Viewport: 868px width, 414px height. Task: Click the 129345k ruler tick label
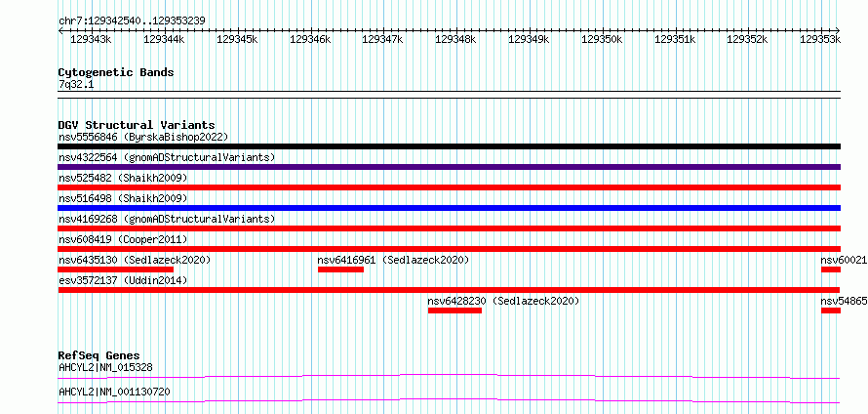point(237,39)
